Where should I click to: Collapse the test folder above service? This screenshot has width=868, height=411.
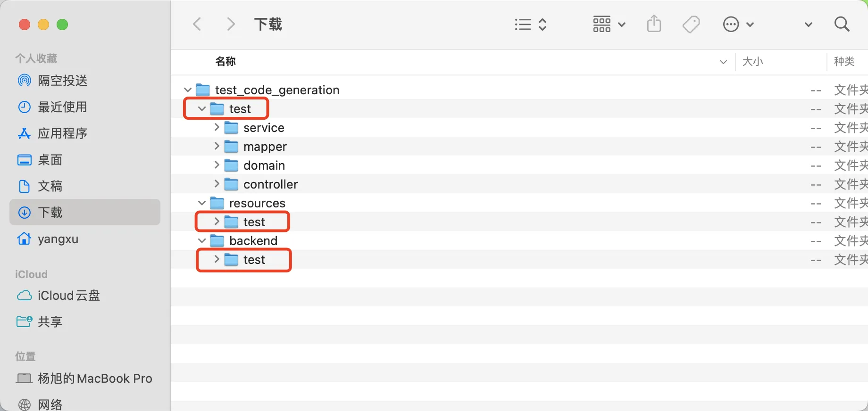pos(202,108)
